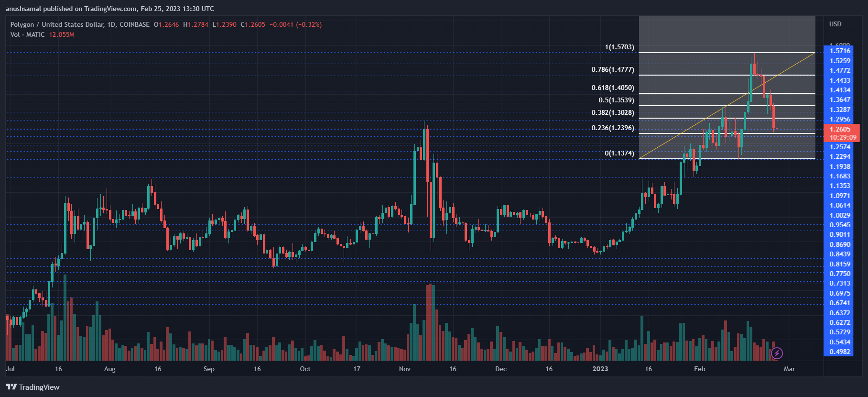Click the 1.3287 price axis label

(x=840, y=110)
